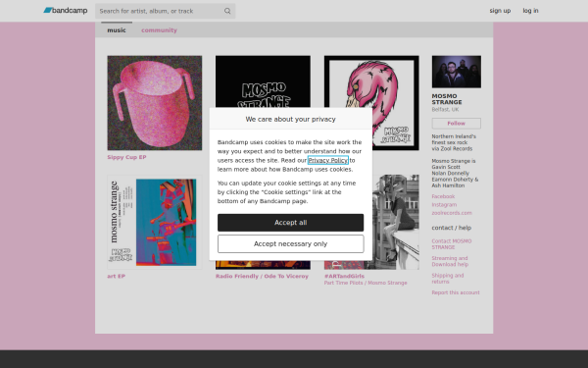Click the 'Part Time Pilots / Mosmo Strange' subtitle
588x368 pixels.
[366, 283]
